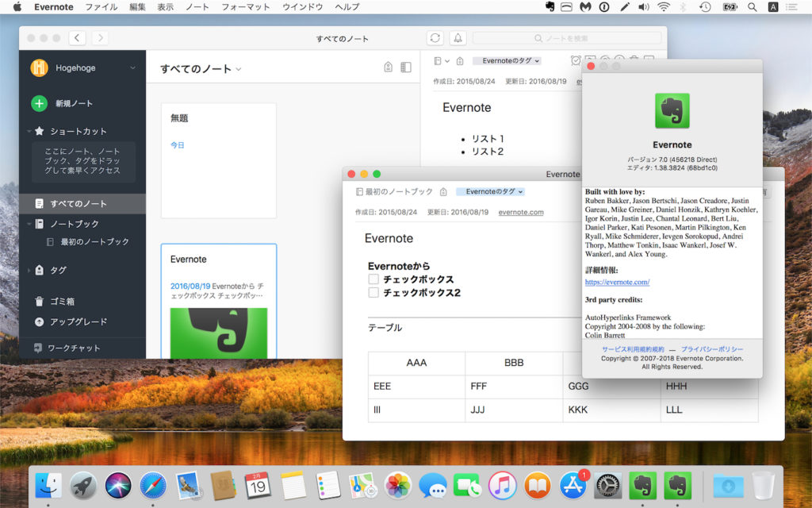Click the upgrade arrow icon in the sidebar
This screenshot has width=812, height=508.
(x=40, y=321)
